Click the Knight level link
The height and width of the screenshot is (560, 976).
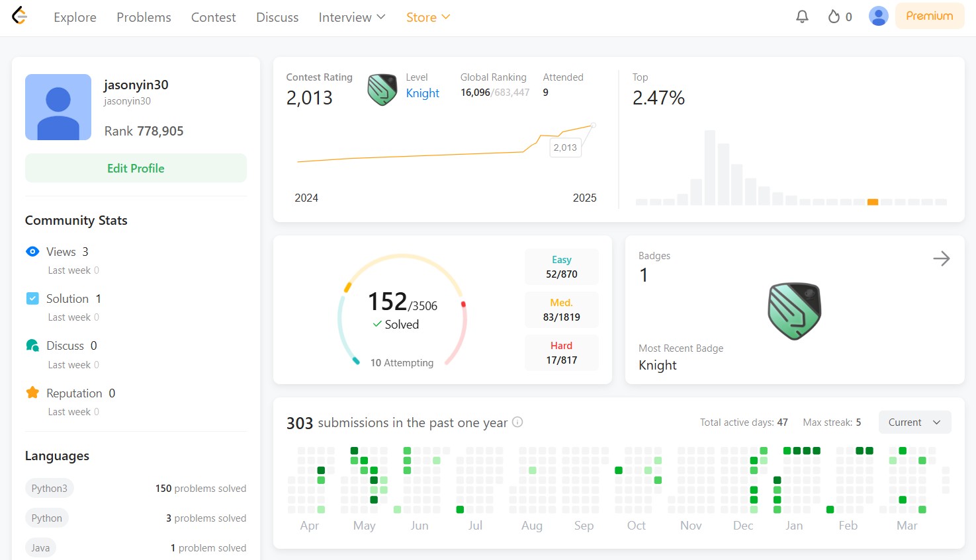(422, 93)
